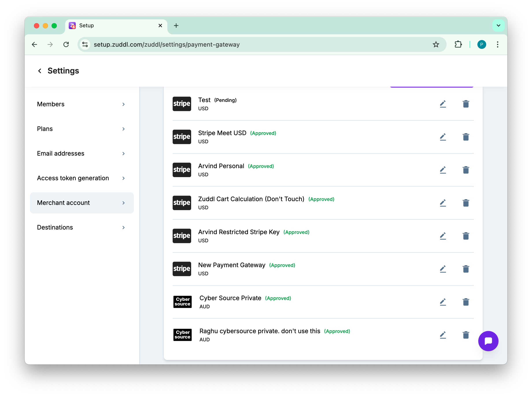Select the Merchant account menu item
Screen dimensions: 532x397
point(82,203)
